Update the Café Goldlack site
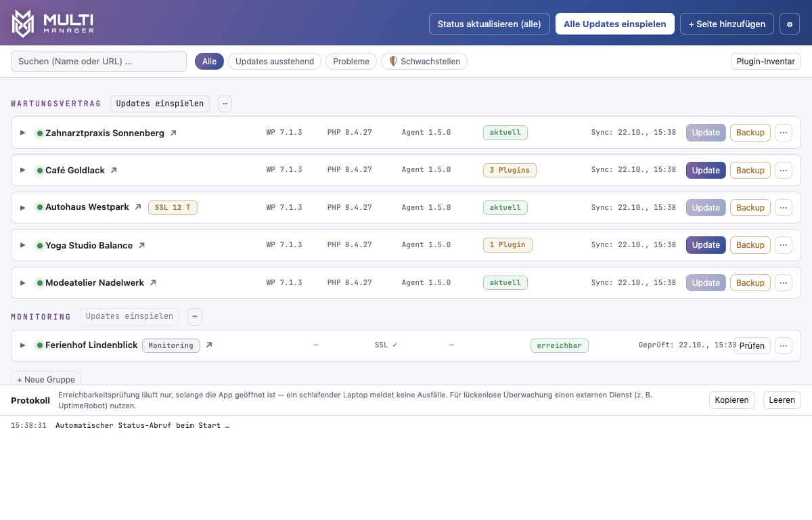812x520 pixels. pos(706,170)
